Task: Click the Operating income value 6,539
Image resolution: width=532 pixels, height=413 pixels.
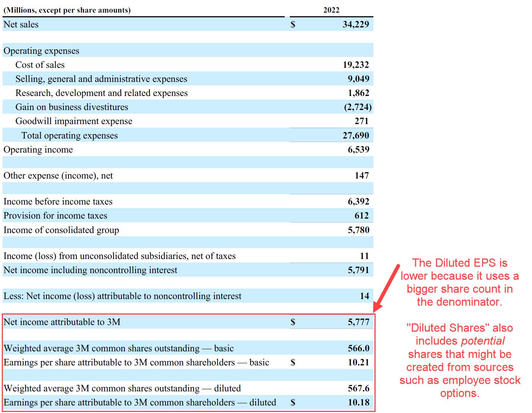Action: click(x=358, y=150)
